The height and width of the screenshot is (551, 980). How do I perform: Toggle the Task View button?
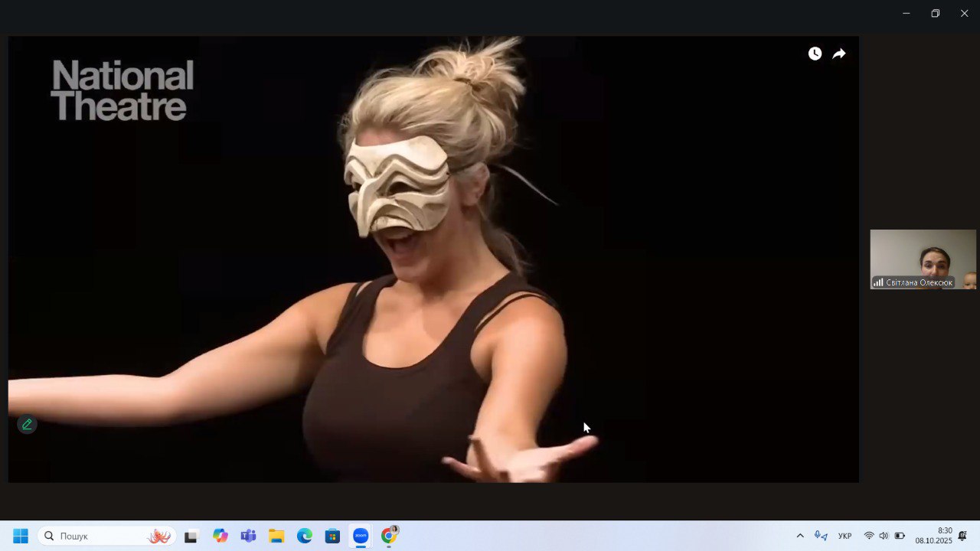pos(191,536)
